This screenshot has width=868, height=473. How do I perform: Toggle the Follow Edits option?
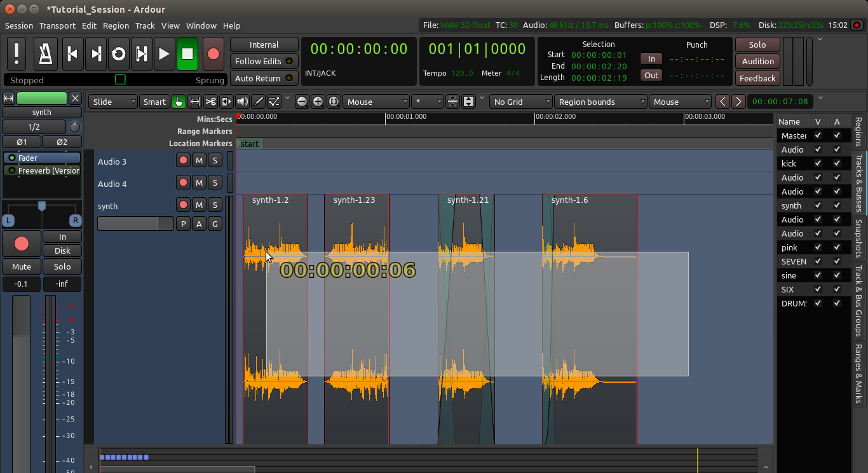click(264, 61)
